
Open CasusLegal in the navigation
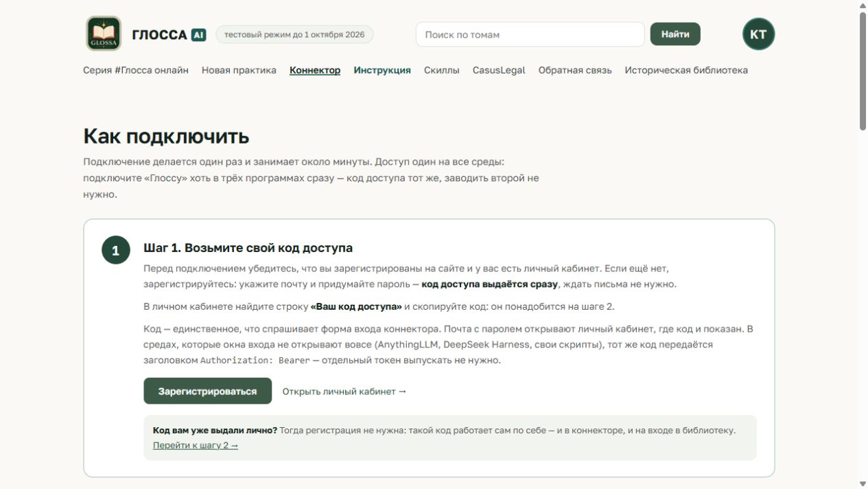[x=499, y=70]
